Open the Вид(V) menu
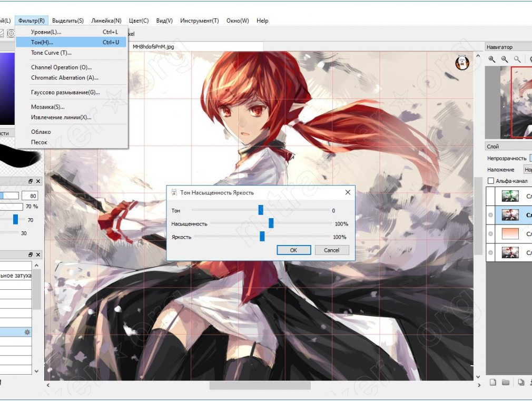 [x=164, y=21]
